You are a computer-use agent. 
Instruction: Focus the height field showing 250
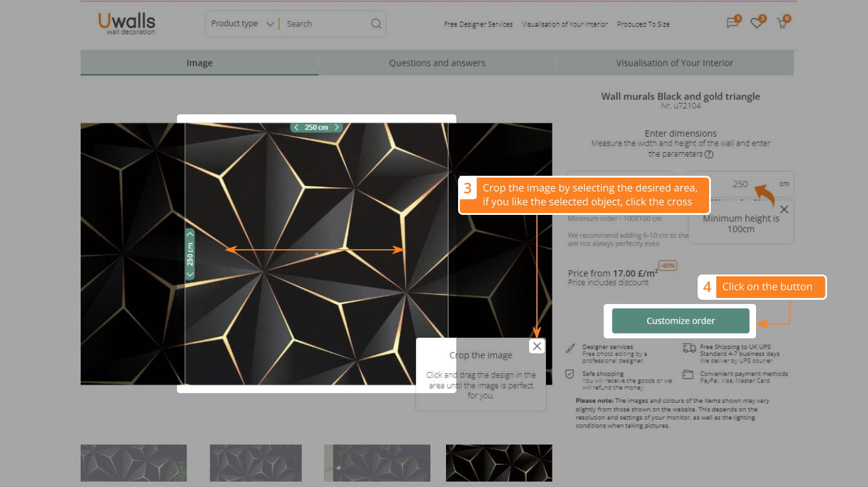coord(740,184)
